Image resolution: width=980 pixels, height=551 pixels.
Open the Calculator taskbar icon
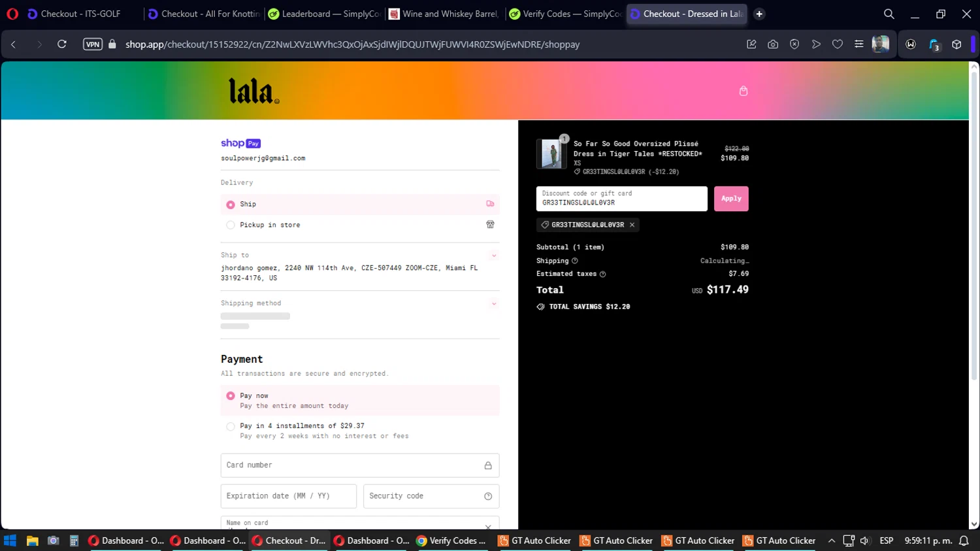point(74,541)
